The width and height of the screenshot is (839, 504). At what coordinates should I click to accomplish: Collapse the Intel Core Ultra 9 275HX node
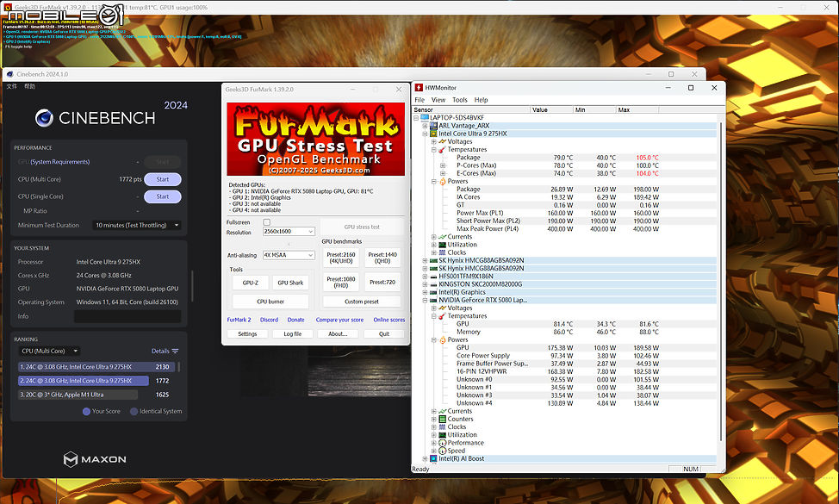(x=425, y=134)
